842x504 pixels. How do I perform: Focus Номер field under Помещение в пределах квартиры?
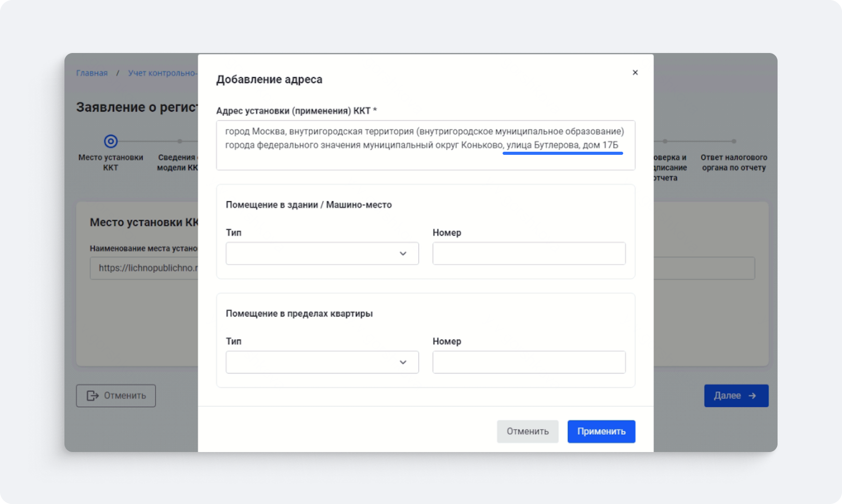click(529, 362)
